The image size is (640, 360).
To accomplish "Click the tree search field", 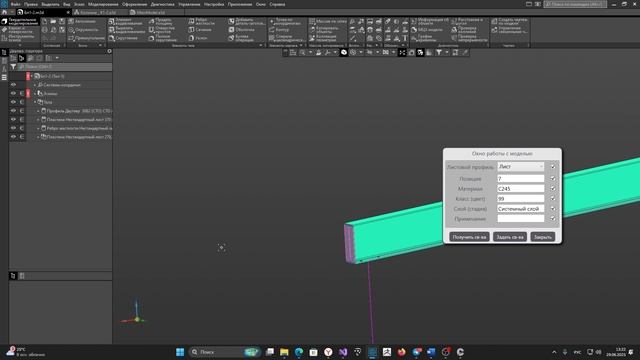I will point(65,67).
